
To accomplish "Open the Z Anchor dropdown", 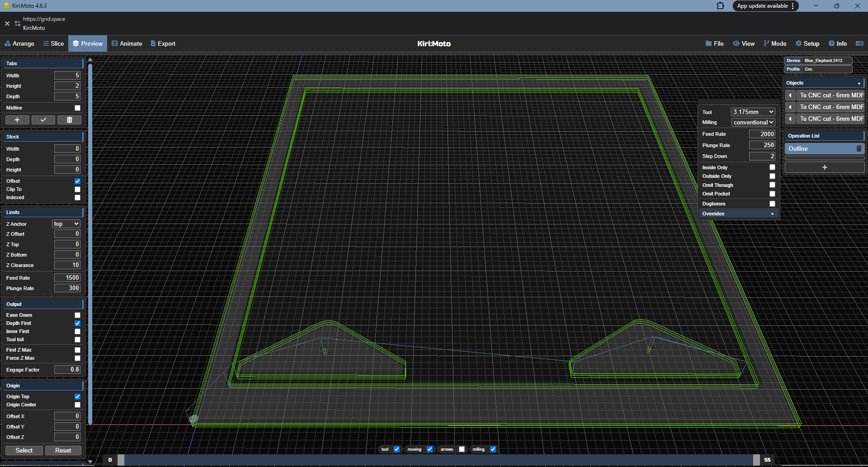I will [66, 224].
